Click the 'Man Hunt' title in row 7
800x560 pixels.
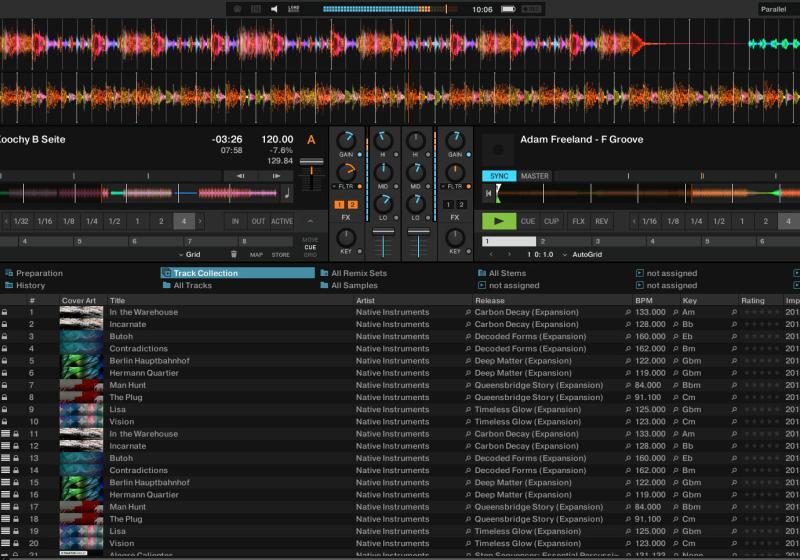[128, 385]
